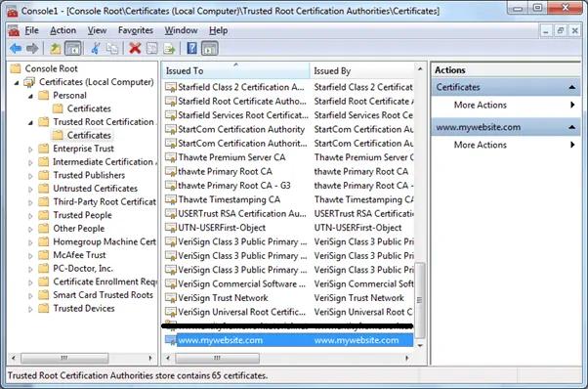Expand the Enterprise Trust tree node

point(30,150)
